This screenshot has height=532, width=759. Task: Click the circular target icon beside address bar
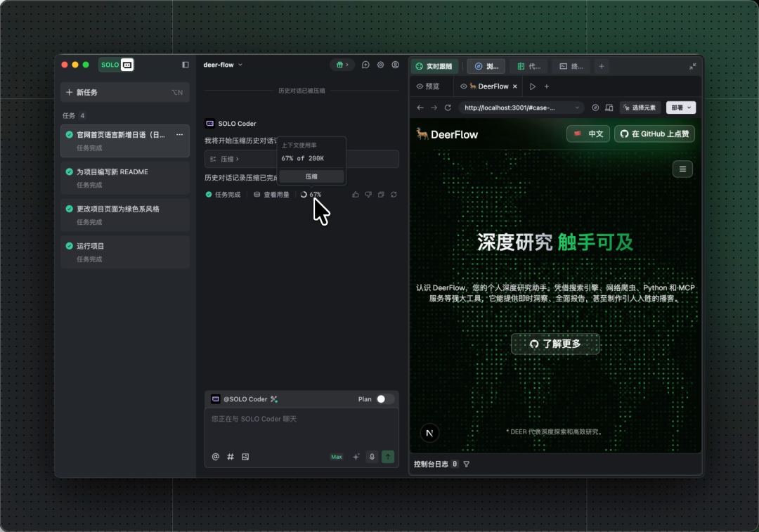595,108
